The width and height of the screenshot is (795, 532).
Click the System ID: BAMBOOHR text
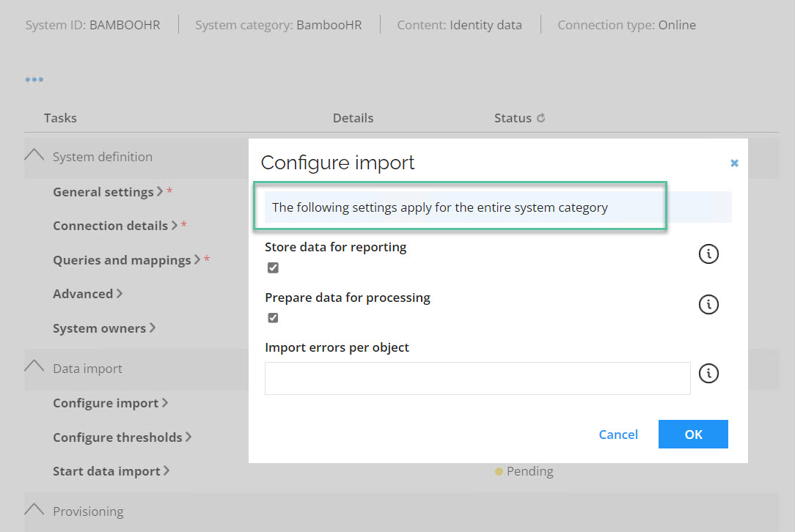93,25
